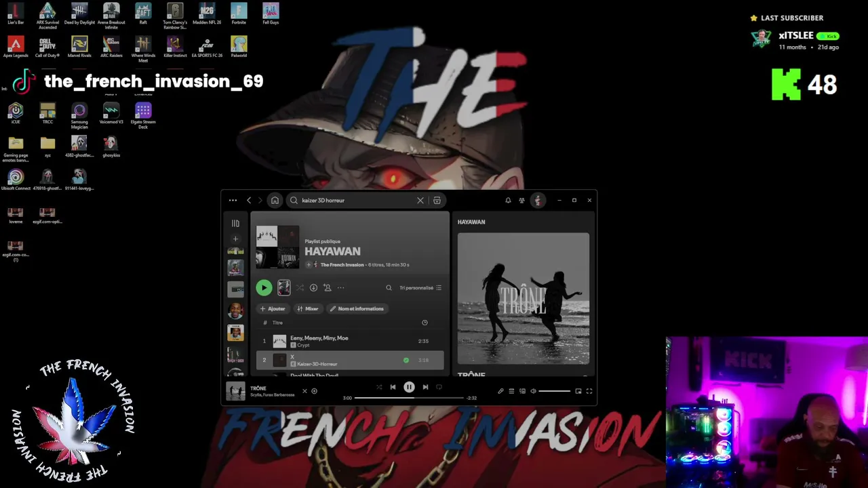Image resolution: width=868 pixels, height=488 pixels.
Task: Open the iCUE desktop shortcut
Action: click(16, 113)
